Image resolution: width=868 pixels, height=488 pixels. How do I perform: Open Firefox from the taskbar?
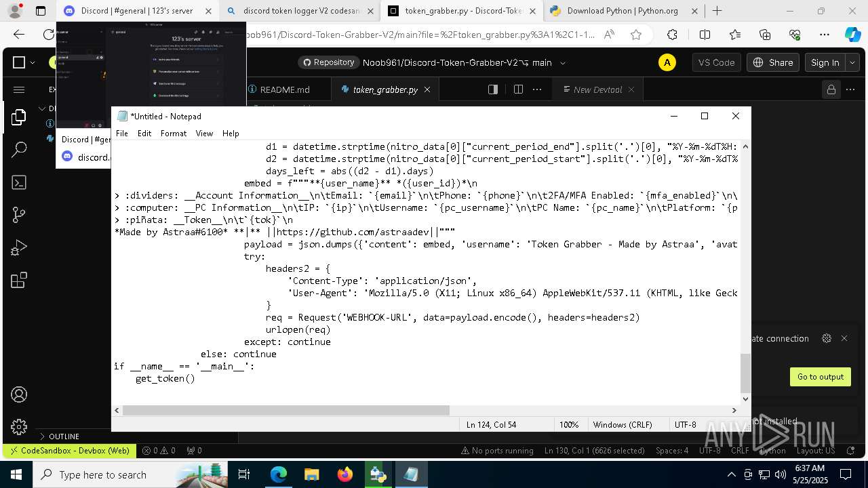[344, 474]
